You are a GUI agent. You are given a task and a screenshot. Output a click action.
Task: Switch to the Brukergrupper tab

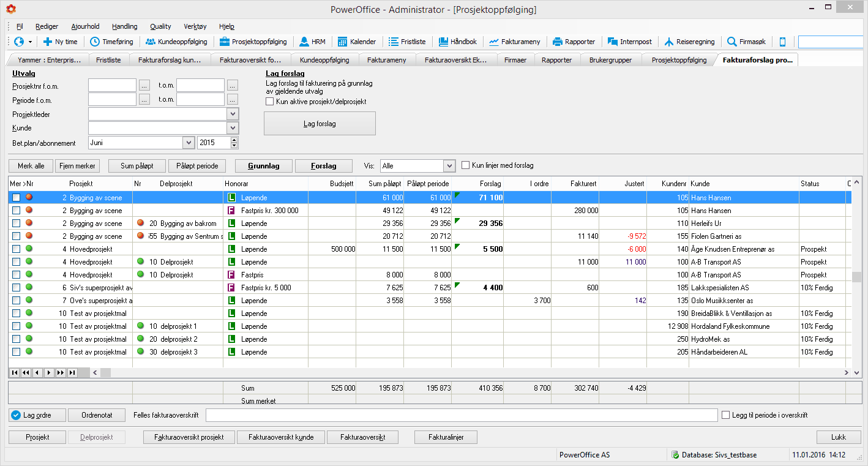tap(610, 60)
